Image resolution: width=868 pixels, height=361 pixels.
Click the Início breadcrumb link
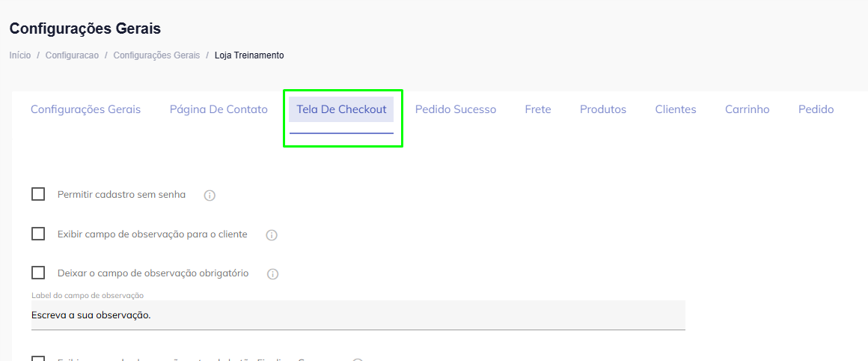point(20,55)
